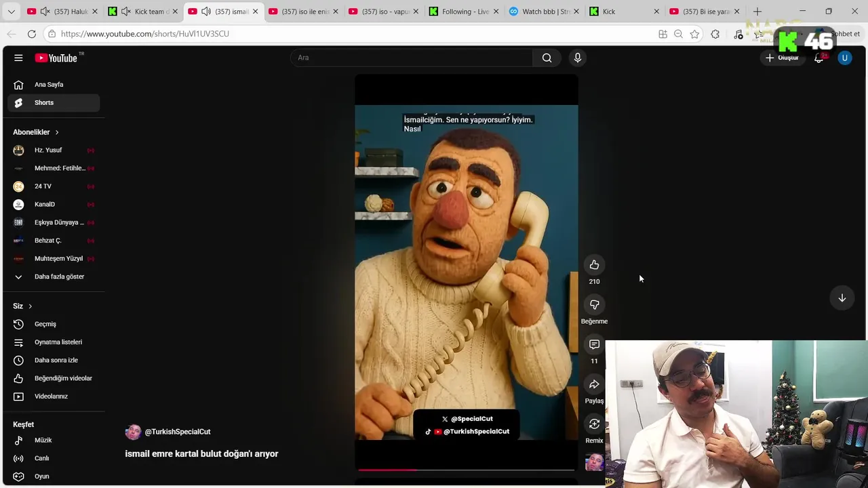Like the short with the thumbs-up button

594,265
